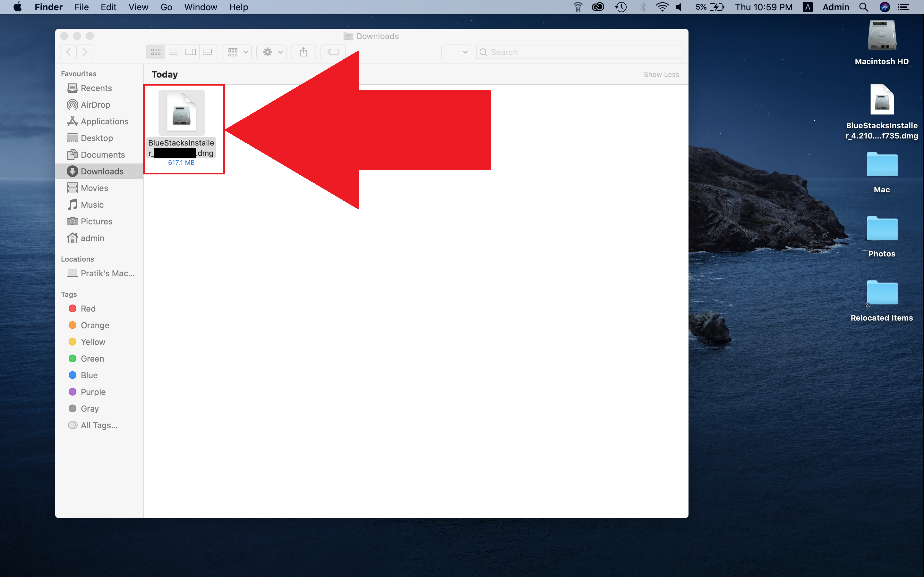Open Applications folder in sidebar

click(105, 121)
